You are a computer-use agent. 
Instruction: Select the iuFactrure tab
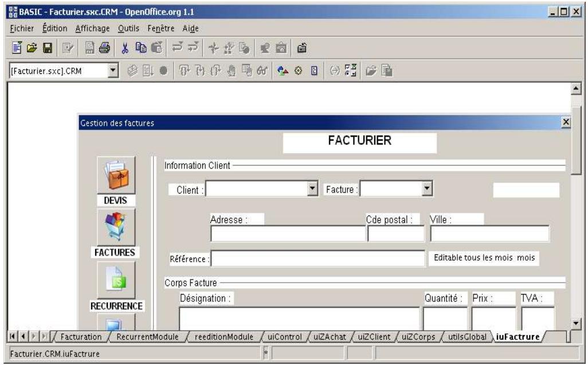point(518,337)
